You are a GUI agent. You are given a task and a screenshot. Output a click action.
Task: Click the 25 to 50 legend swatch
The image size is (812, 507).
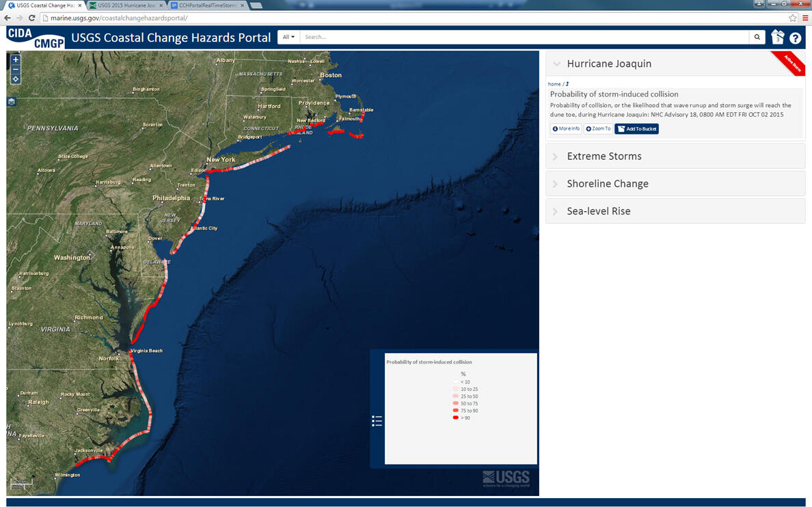point(456,396)
